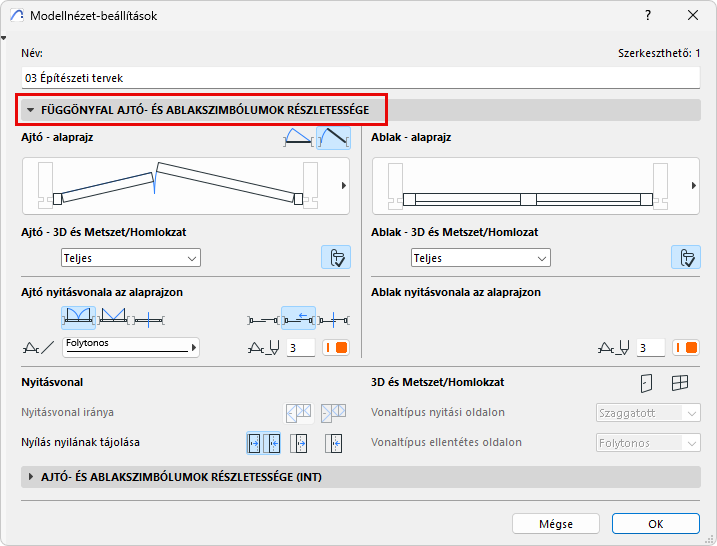Click the small arrow at dialog left edge
Screen dimensions: 717x546
pos(3,38)
